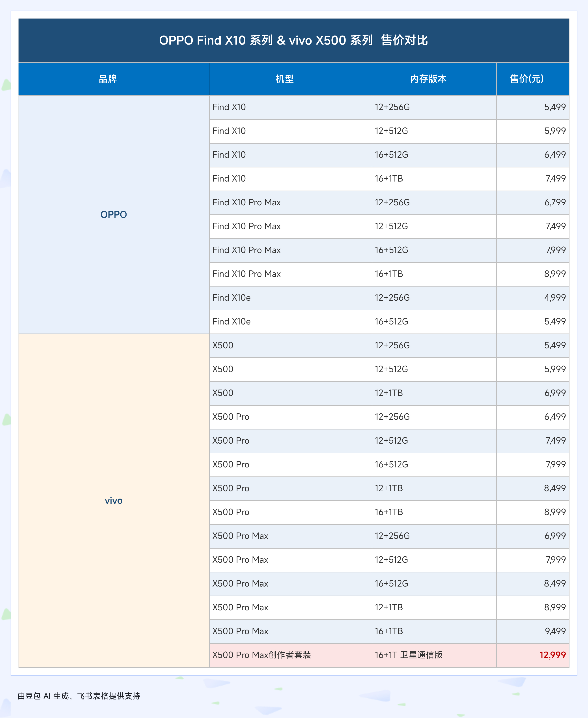Click 12+1TB memory in the base X500 row
588x718 pixels.
(434, 393)
